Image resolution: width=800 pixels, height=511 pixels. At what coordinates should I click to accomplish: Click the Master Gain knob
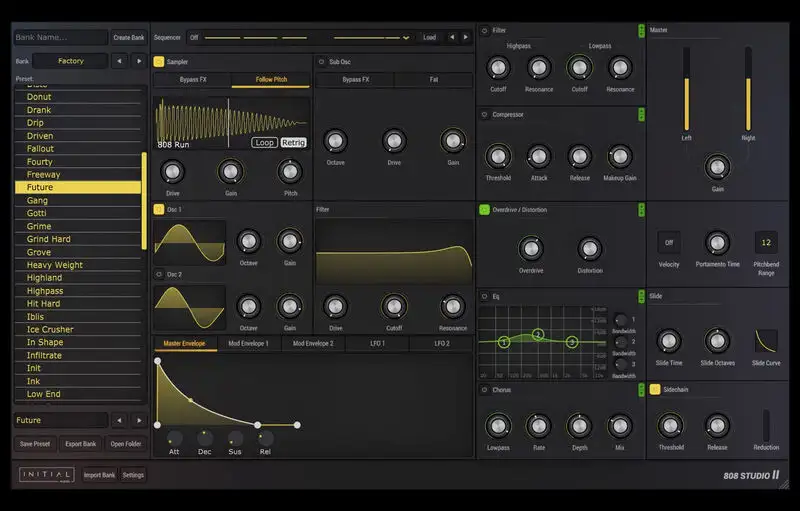(717, 166)
